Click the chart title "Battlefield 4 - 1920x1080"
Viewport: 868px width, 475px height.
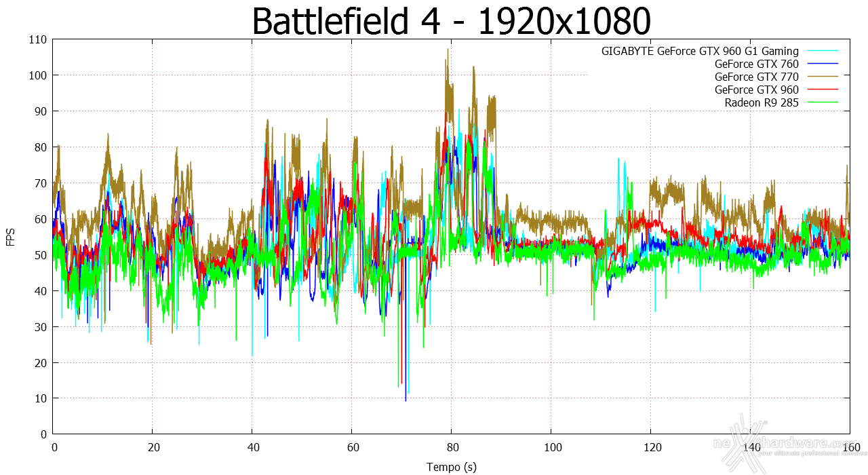pos(451,21)
